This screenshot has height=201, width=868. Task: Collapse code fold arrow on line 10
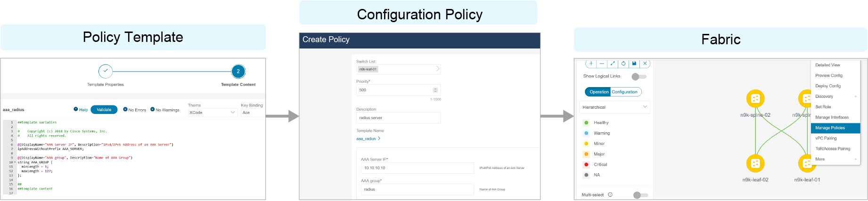15,162
